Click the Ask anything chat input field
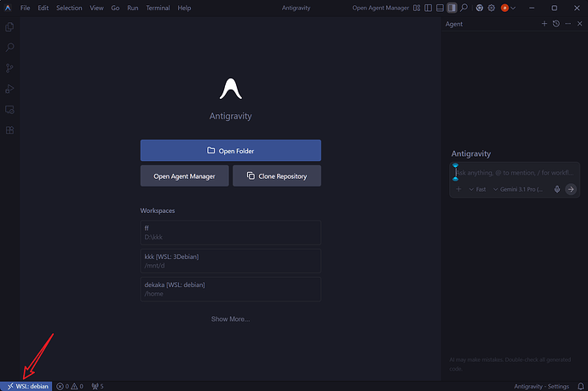This screenshot has width=588, height=391. [515, 173]
